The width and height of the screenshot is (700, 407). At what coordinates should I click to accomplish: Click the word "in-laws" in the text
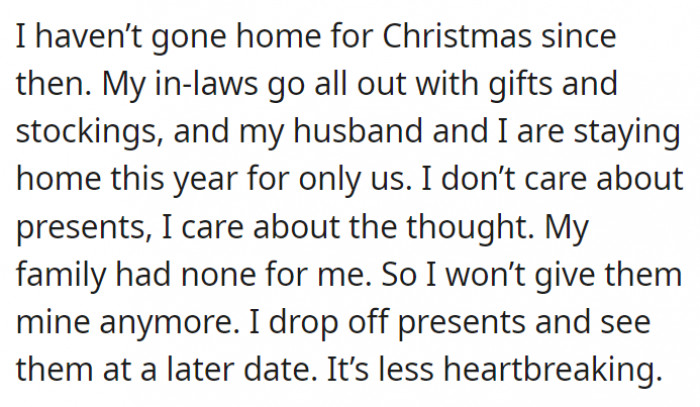(x=206, y=83)
